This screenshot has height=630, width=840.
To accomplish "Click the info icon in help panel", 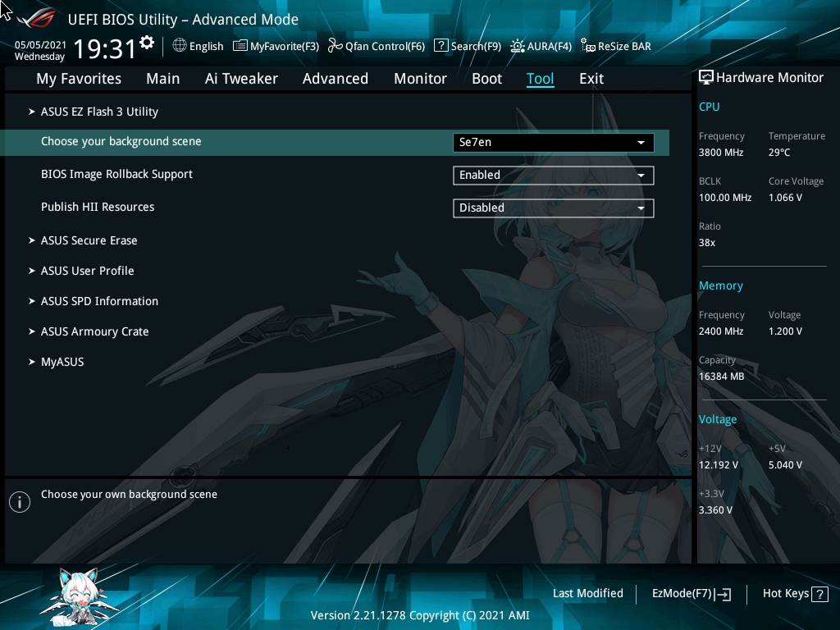I will click(20, 502).
